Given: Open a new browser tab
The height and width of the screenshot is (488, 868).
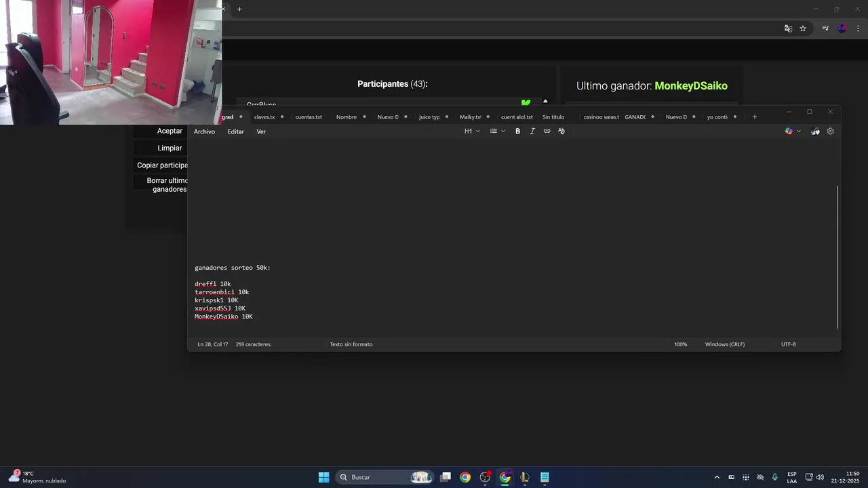Looking at the screenshot, I should coord(239,9).
